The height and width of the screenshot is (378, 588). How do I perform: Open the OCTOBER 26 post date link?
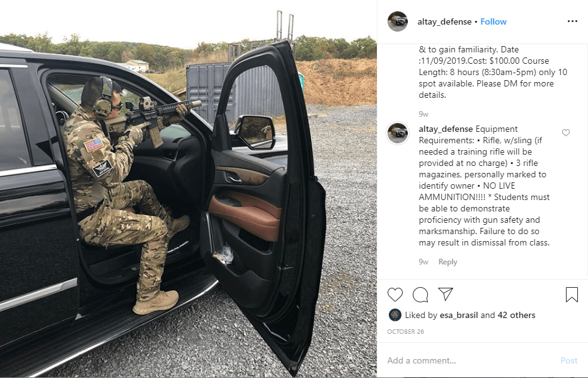point(405,332)
